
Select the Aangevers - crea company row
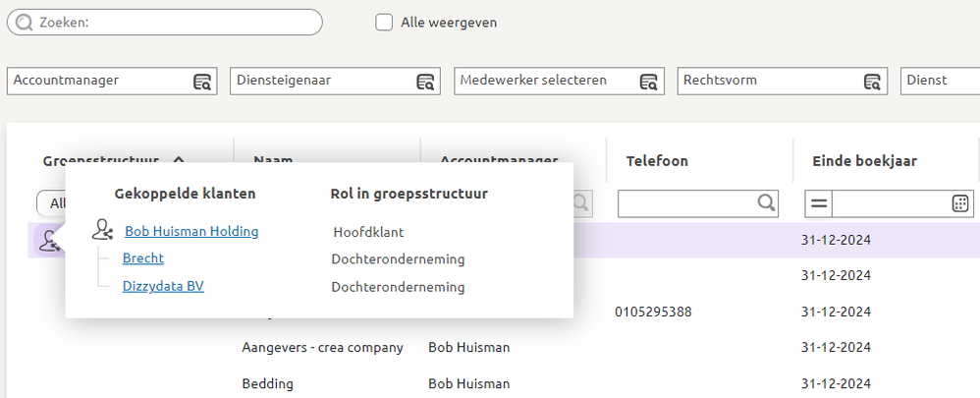pos(322,348)
